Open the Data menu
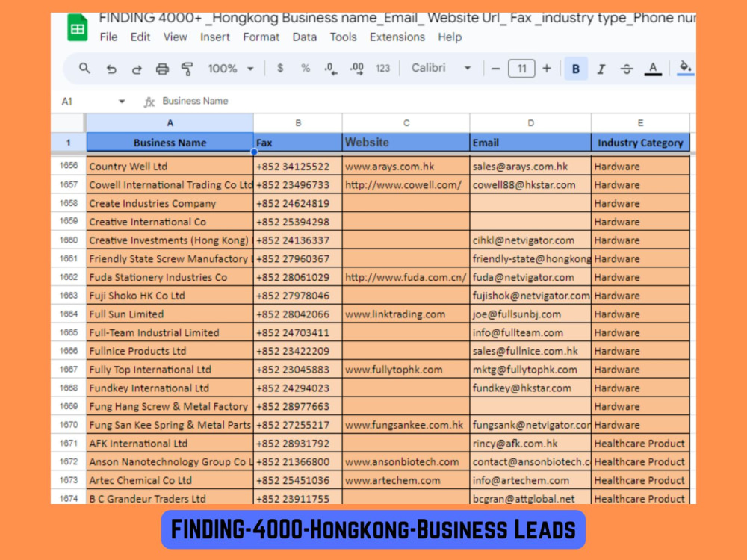747x560 pixels. [305, 37]
